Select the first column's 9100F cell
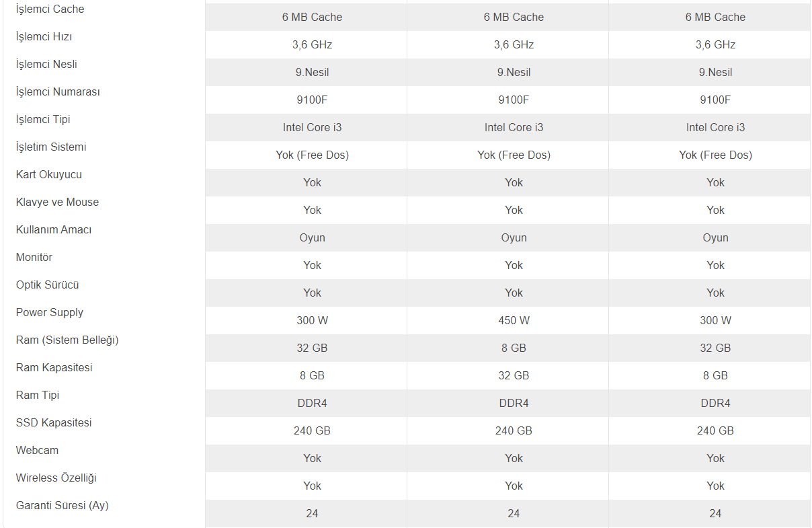This screenshot has height=528, width=812. (313, 100)
